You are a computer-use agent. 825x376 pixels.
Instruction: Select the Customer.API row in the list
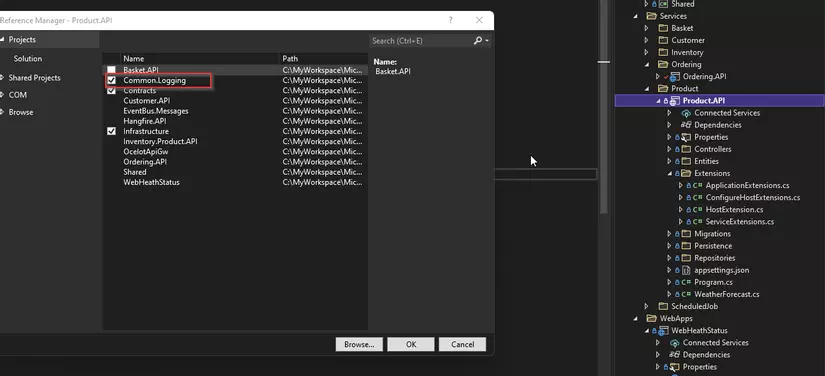coord(235,101)
